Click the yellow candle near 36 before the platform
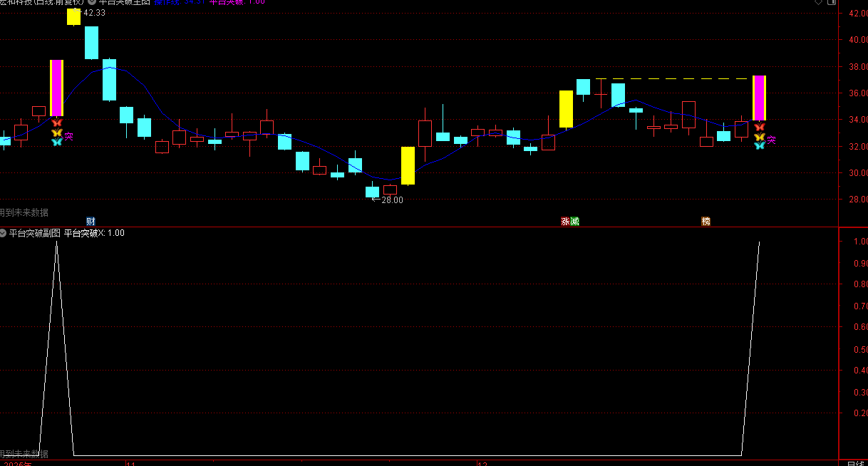This screenshot has height=466, width=868. (x=567, y=109)
